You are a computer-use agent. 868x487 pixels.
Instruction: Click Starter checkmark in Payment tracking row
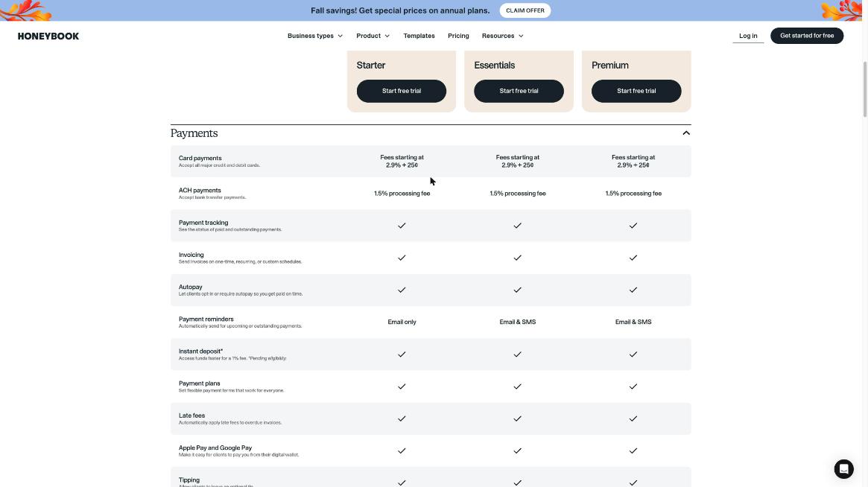[x=402, y=226]
